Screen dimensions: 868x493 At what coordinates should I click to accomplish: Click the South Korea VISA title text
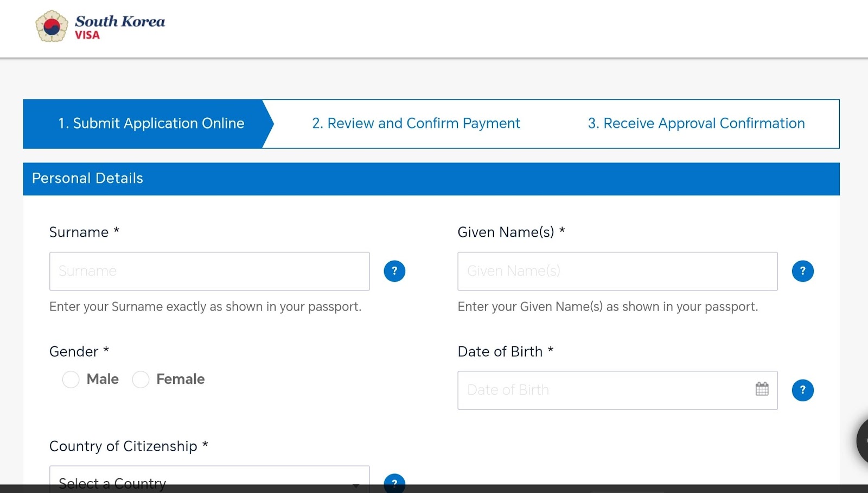pyautogui.click(x=119, y=27)
